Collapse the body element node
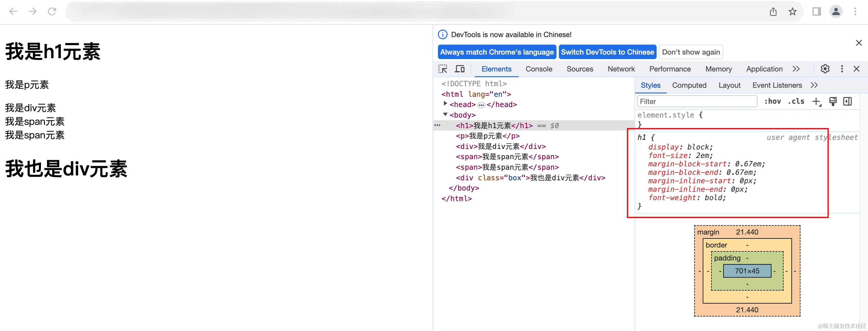 click(445, 115)
